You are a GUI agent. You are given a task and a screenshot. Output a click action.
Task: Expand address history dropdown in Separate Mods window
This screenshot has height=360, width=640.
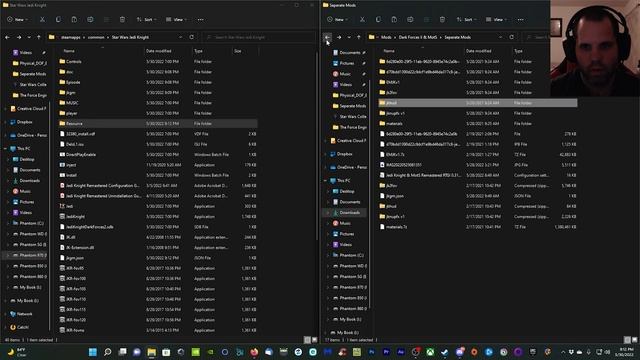tap(500, 37)
